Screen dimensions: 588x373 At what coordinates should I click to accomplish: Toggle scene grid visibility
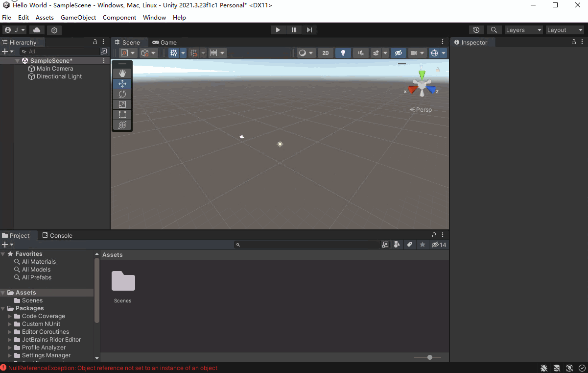tap(174, 53)
